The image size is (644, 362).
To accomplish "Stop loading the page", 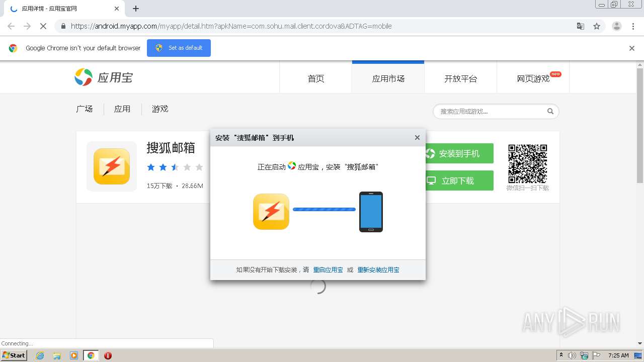I will tap(43, 26).
